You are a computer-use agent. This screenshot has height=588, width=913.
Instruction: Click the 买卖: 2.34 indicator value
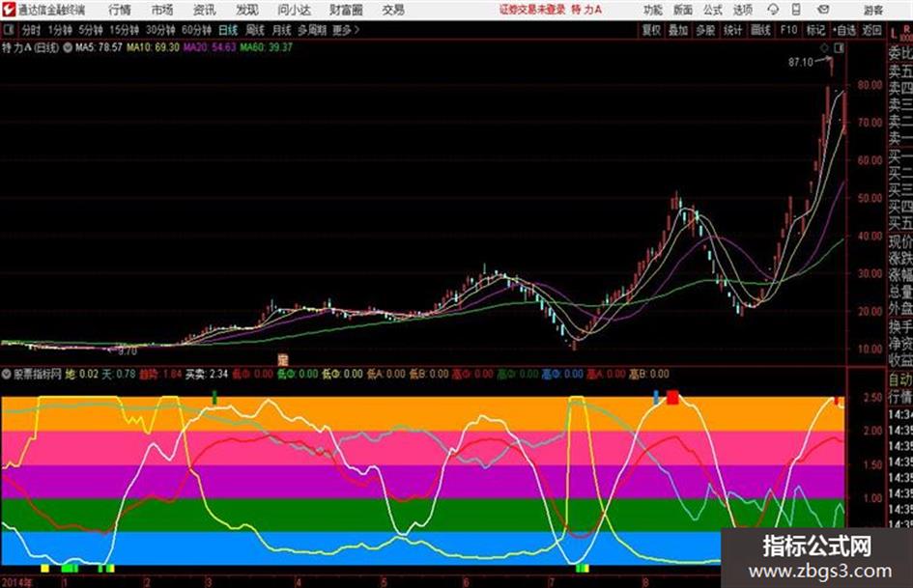[x=207, y=374]
